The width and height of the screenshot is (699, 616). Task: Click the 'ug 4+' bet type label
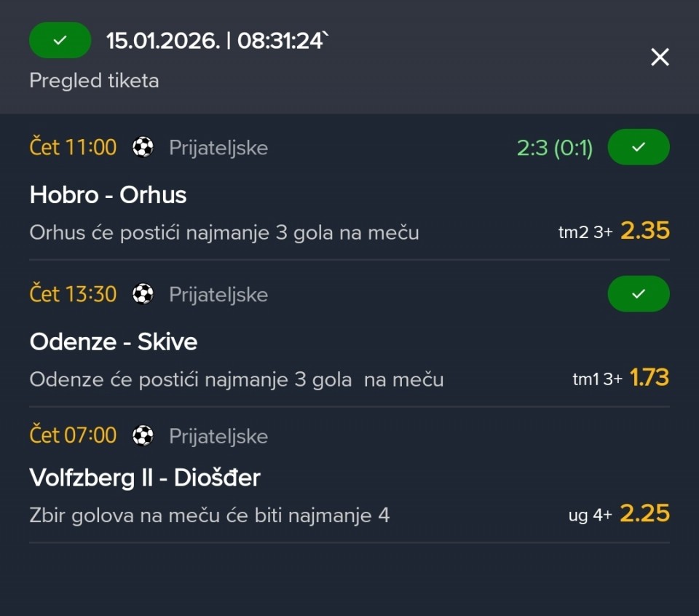coord(590,516)
